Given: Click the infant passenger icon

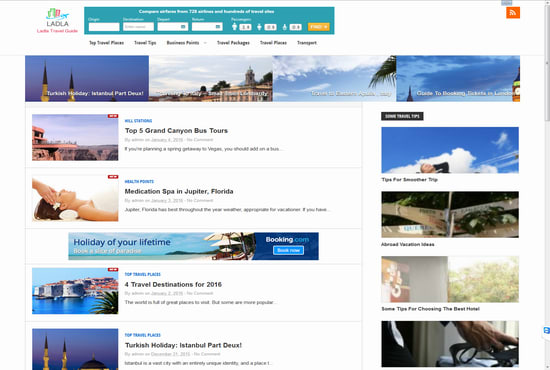Looking at the screenshot, I should coord(284,27).
